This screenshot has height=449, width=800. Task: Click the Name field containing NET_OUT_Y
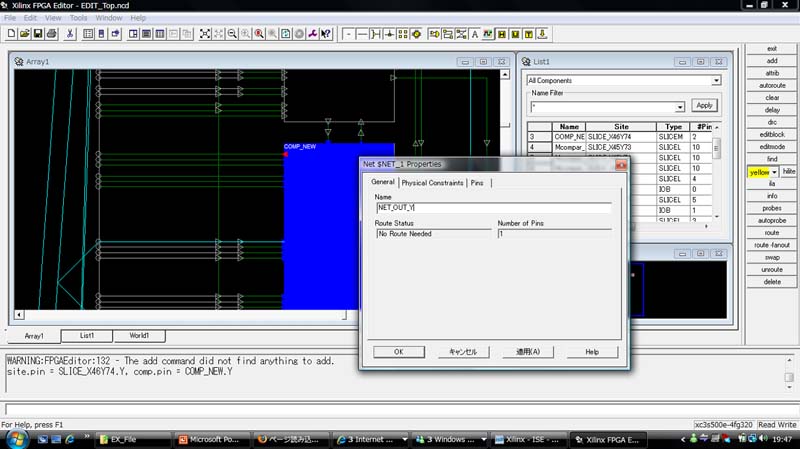(493, 208)
